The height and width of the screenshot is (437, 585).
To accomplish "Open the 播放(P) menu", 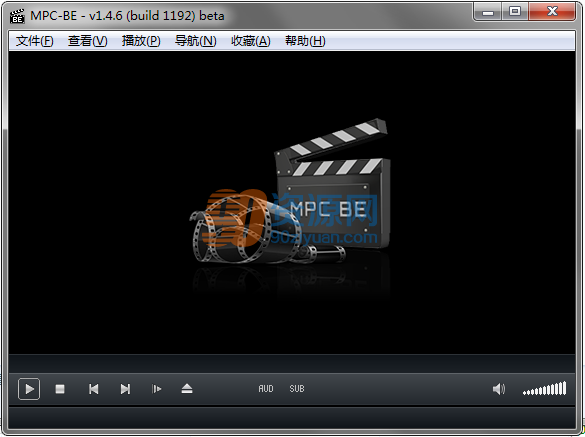I will pyautogui.click(x=141, y=41).
